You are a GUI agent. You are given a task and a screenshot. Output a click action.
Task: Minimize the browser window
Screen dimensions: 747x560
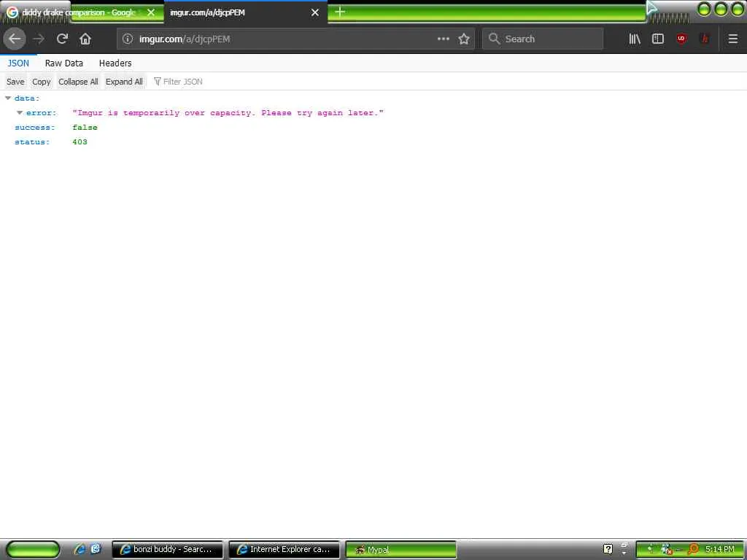click(x=704, y=9)
